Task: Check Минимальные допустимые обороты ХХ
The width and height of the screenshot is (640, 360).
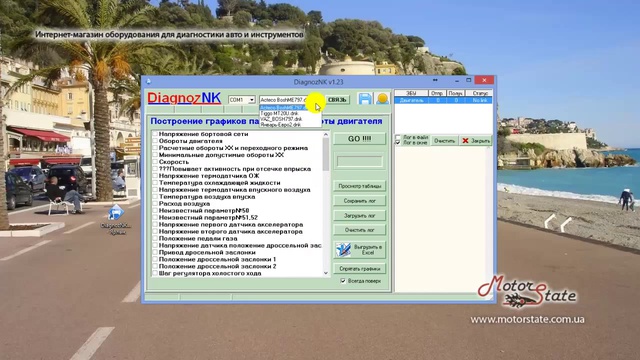Action: (x=155, y=155)
